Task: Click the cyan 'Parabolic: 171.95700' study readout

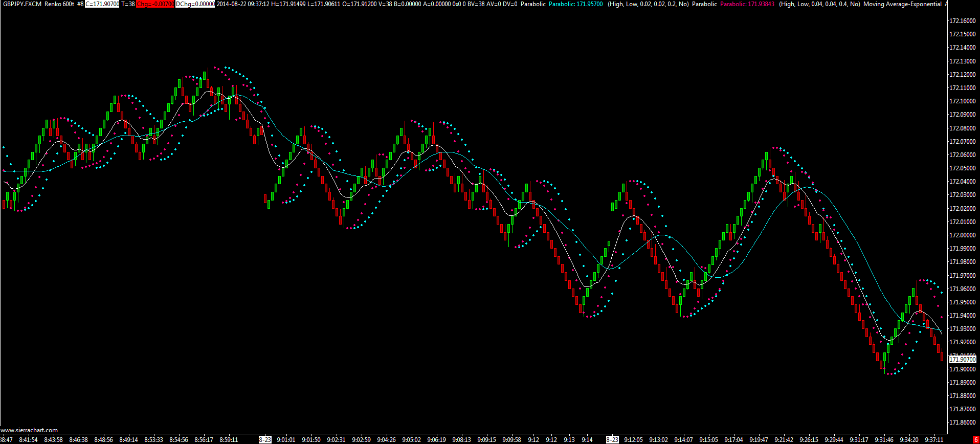Action: pyautogui.click(x=575, y=4)
